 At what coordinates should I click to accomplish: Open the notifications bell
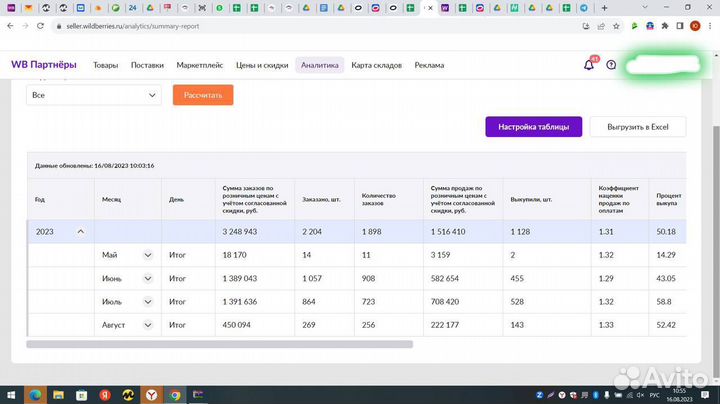(588, 65)
